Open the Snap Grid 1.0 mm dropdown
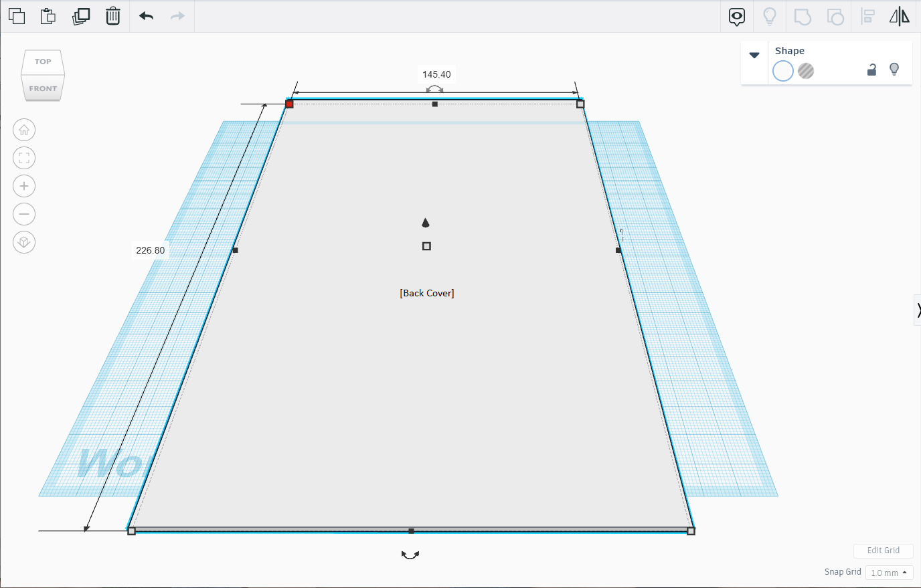The width and height of the screenshot is (921, 588). click(890, 573)
